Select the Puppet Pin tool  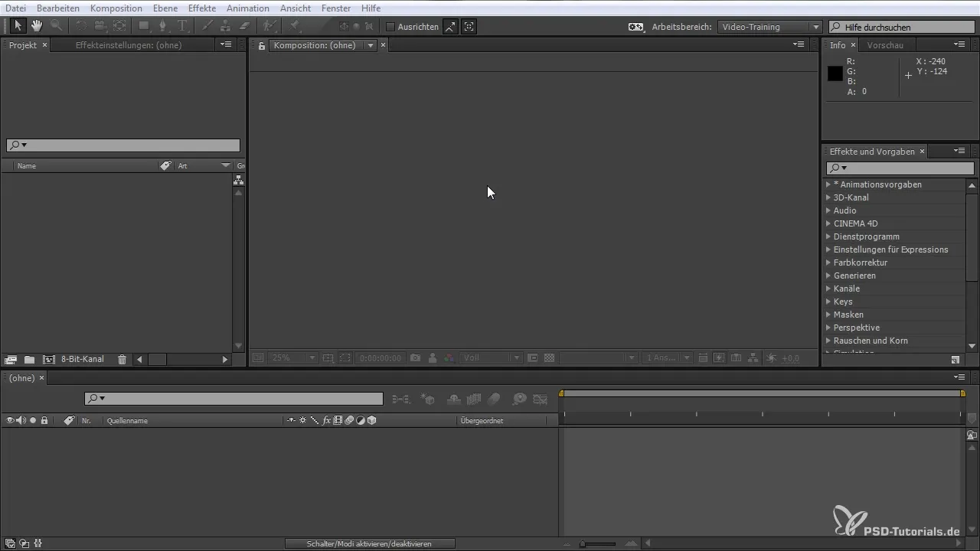coord(295,26)
